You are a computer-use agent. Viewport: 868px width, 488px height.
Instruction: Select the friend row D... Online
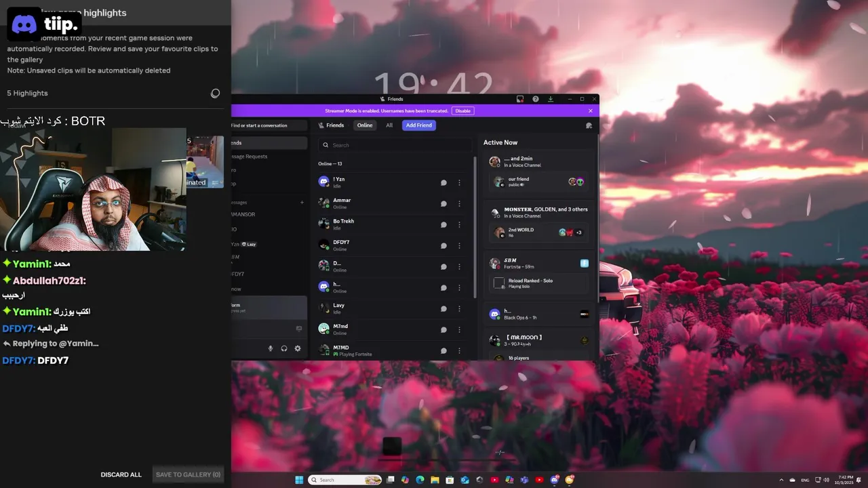[393, 266]
